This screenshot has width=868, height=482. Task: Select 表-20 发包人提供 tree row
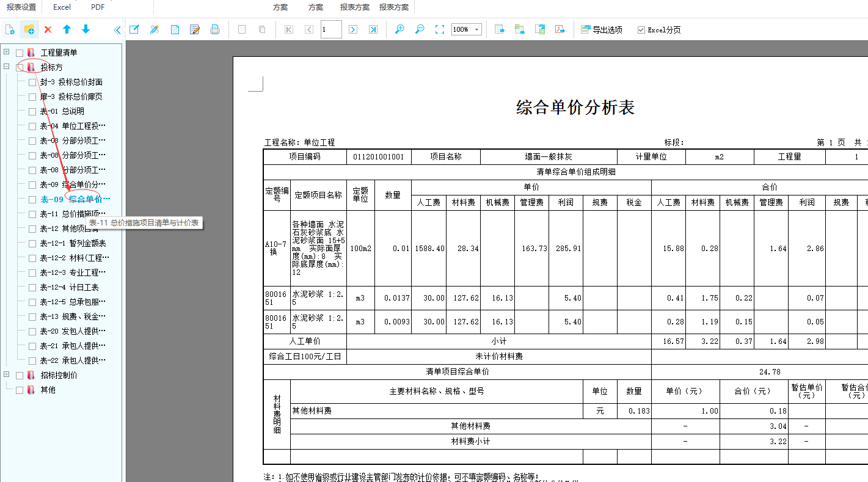[x=73, y=332]
